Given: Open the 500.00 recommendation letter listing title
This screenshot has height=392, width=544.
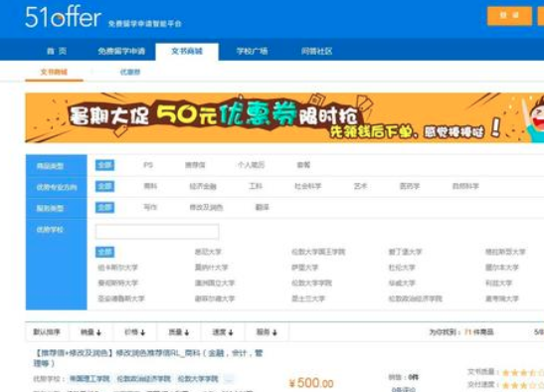Looking at the screenshot, I should tap(148, 358).
